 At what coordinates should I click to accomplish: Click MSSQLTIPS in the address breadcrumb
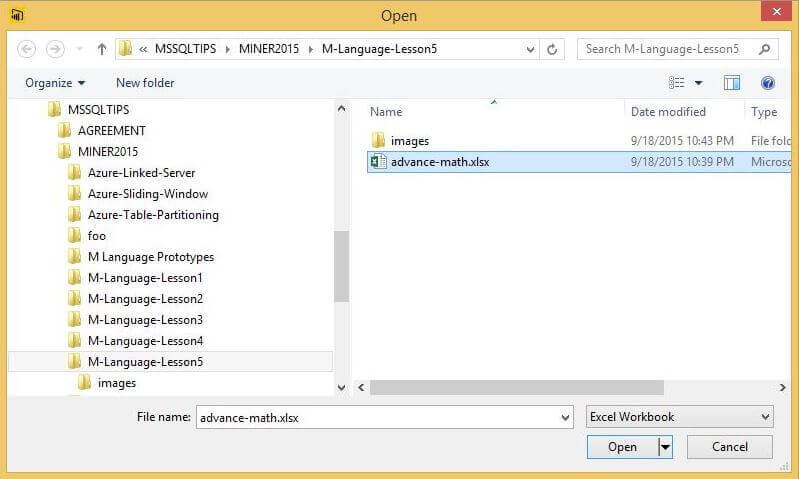click(x=185, y=49)
